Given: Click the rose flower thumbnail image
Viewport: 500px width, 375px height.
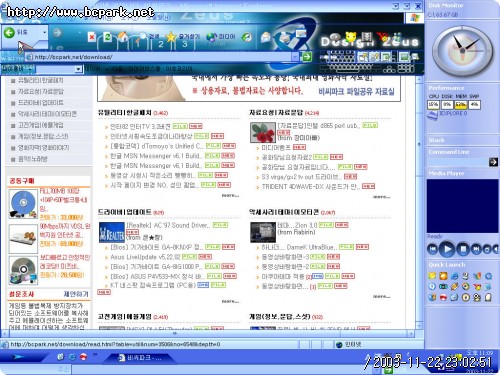Looking at the screenshot, I should (x=263, y=132).
